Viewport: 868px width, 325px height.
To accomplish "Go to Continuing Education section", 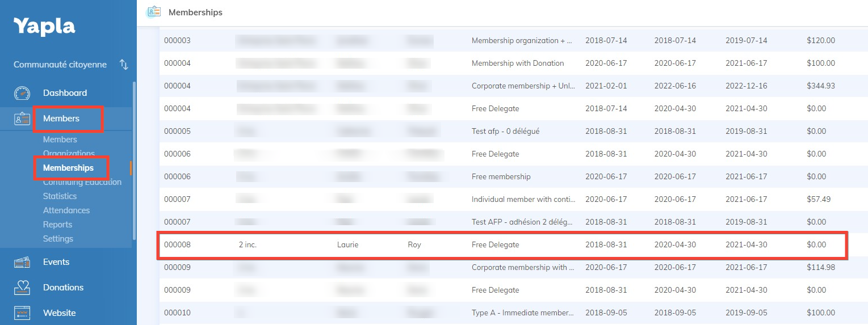I will (82, 182).
